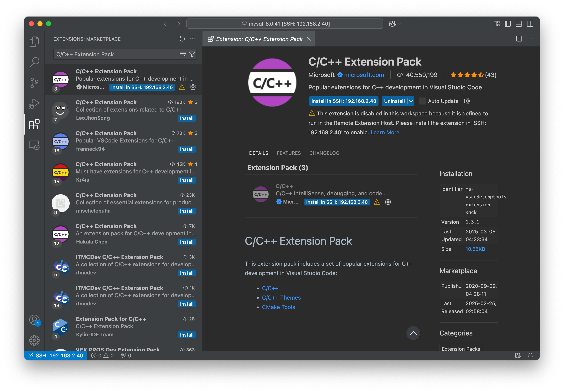This screenshot has height=392, width=564.
Task: Switch to the CHANGELOG tab
Action: coord(324,153)
